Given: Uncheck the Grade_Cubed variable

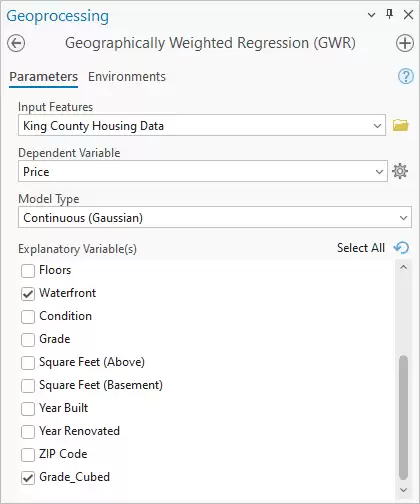Looking at the screenshot, I should [x=28, y=478].
